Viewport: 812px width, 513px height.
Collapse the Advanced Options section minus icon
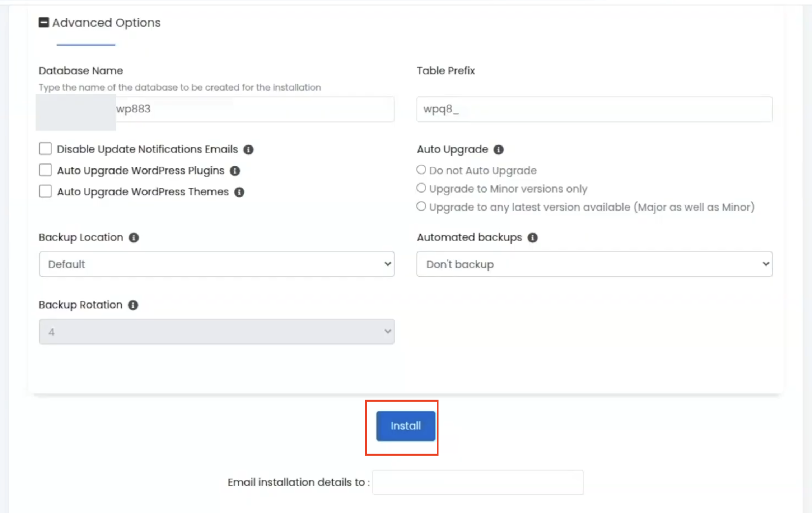[44, 22]
